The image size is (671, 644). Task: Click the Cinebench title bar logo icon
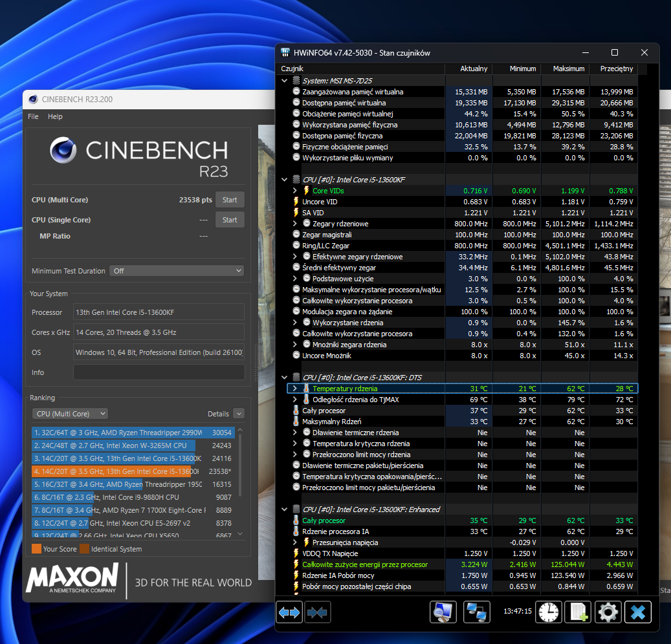click(x=33, y=99)
